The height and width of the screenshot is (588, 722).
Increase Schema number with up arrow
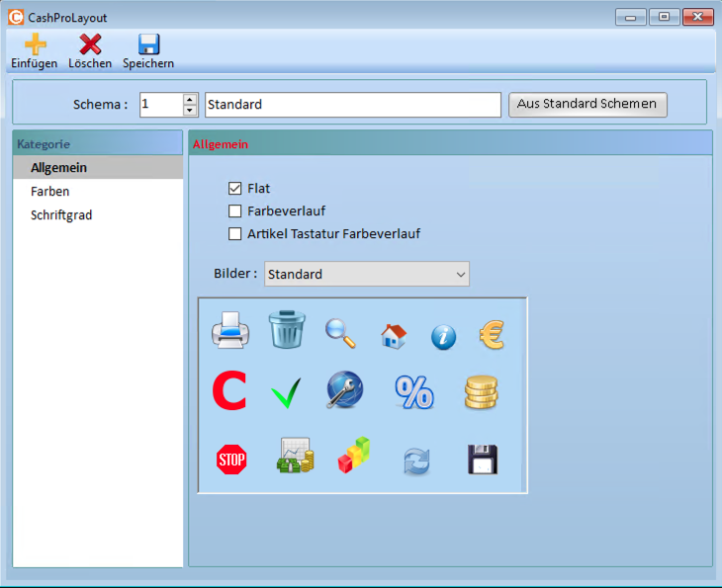(x=190, y=99)
